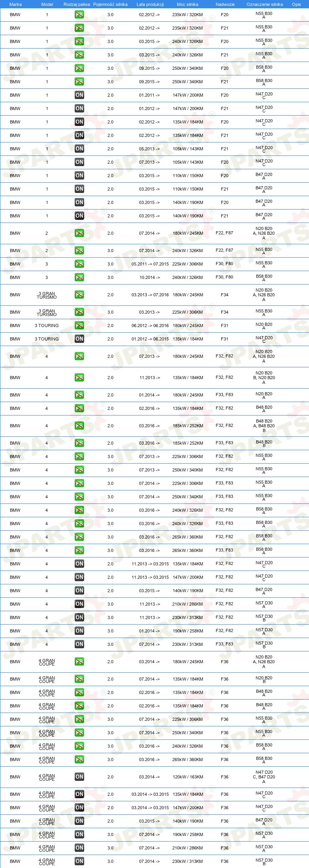Click the F22, F87 body cell in the BMW 2 3.0 row
The height and width of the screenshot is (868, 309).
(x=224, y=250)
